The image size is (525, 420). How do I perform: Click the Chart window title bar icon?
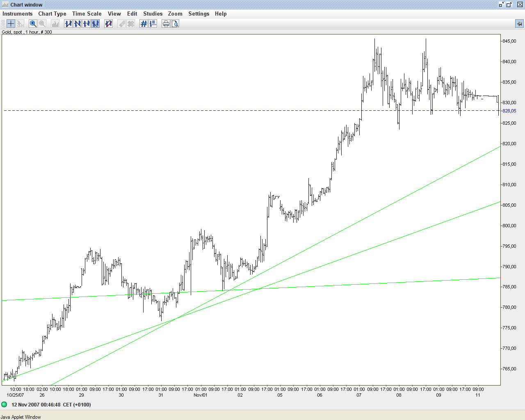5,5
